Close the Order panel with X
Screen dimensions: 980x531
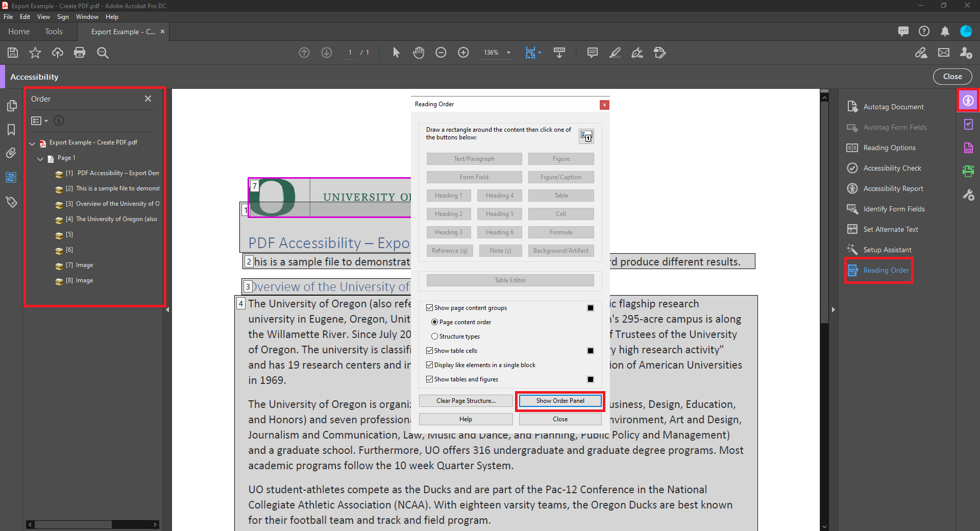(148, 99)
